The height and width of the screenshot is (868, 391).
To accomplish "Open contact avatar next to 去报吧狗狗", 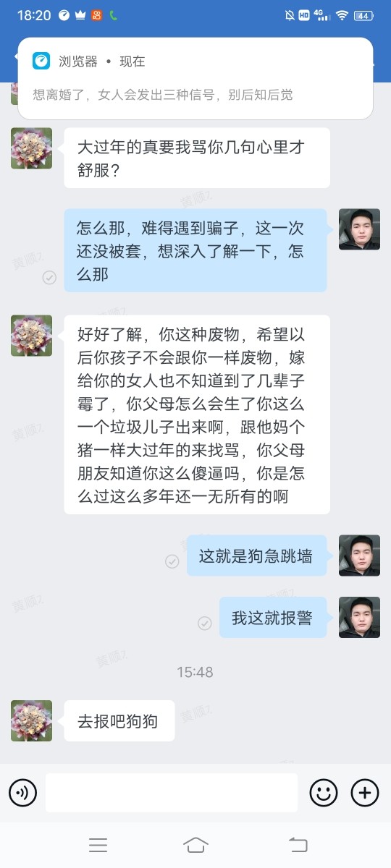I will [x=31, y=720].
